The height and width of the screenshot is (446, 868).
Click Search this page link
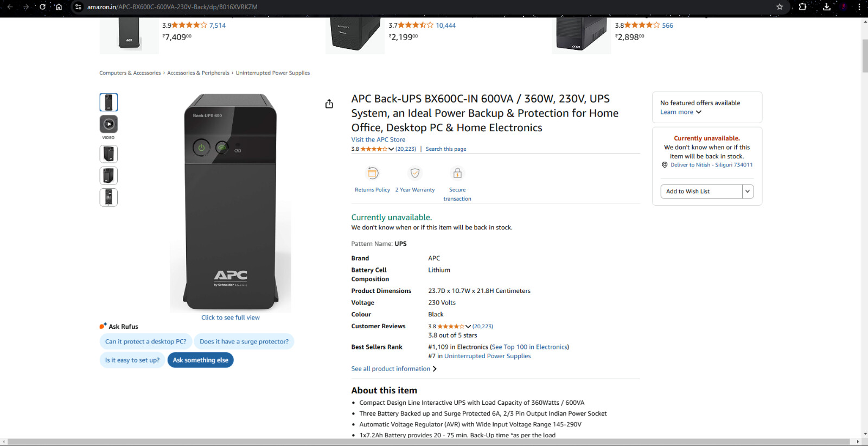(446, 149)
